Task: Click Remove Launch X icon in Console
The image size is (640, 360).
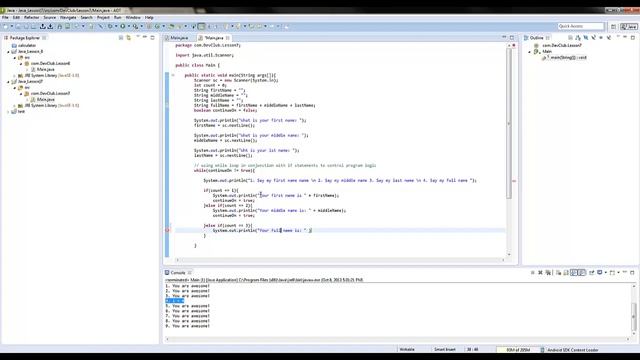Action: (x=540, y=272)
